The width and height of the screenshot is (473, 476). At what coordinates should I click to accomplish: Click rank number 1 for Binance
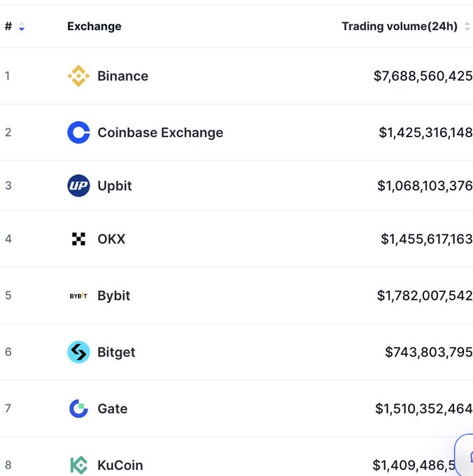click(7, 76)
